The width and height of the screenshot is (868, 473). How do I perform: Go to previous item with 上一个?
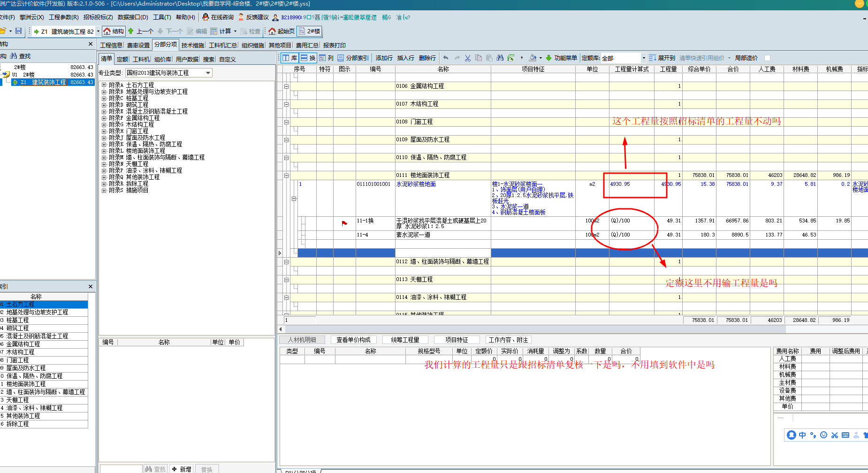(x=140, y=31)
